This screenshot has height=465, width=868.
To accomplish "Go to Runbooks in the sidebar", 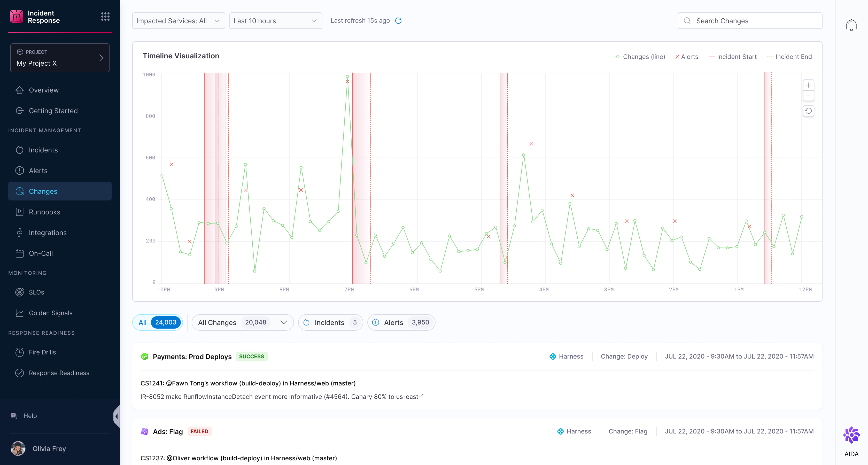I will point(44,212).
